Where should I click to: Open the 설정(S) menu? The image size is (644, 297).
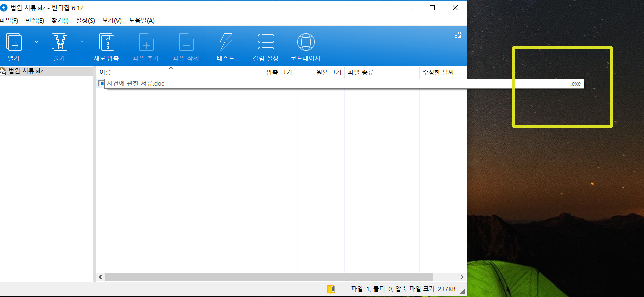85,20
